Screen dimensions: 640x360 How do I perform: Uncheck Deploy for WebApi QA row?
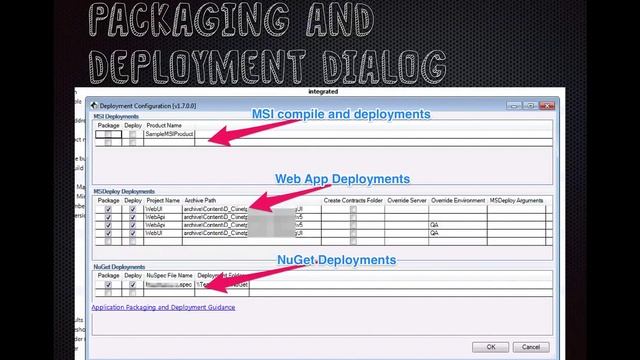click(x=133, y=225)
